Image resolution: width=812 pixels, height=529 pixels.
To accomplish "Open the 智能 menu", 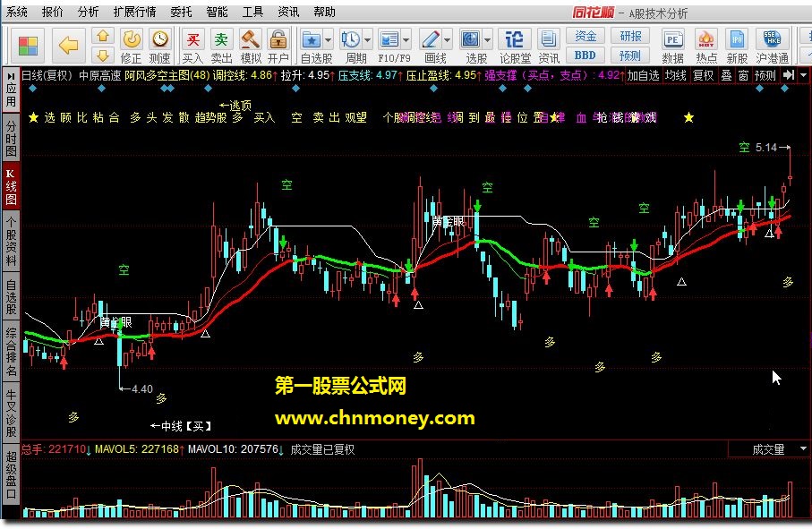I will (x=217, y=12).
